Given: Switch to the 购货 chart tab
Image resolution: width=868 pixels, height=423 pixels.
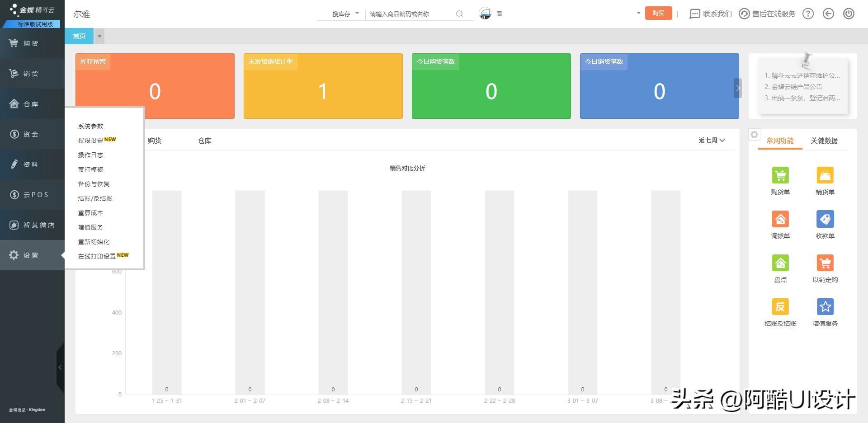Looking at the screenshot, I should point(155,141).
